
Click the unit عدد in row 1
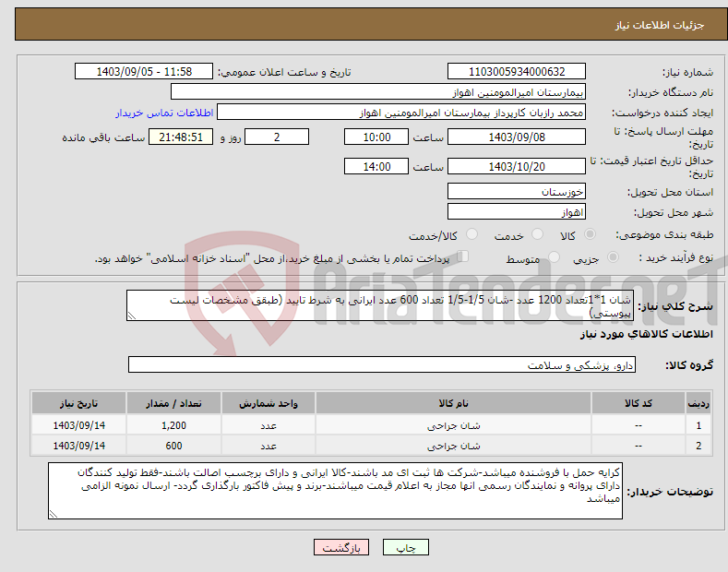tap(269, 425)
